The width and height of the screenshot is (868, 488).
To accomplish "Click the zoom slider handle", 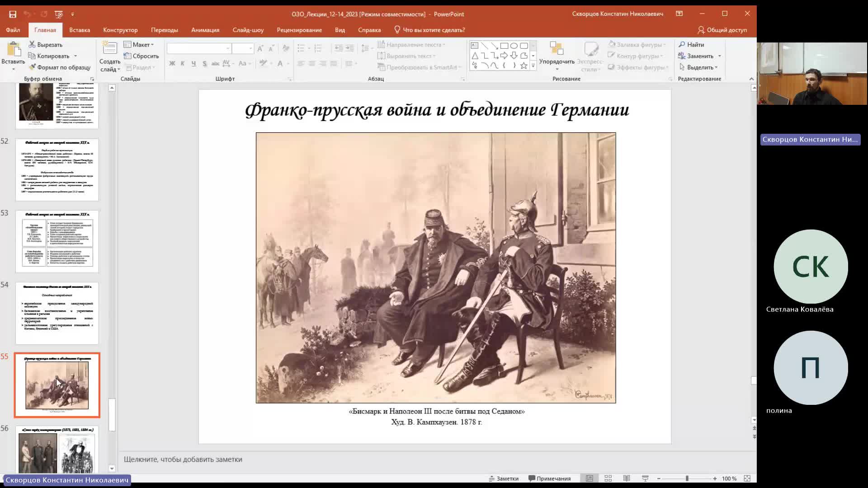I will tap(687, 479).
